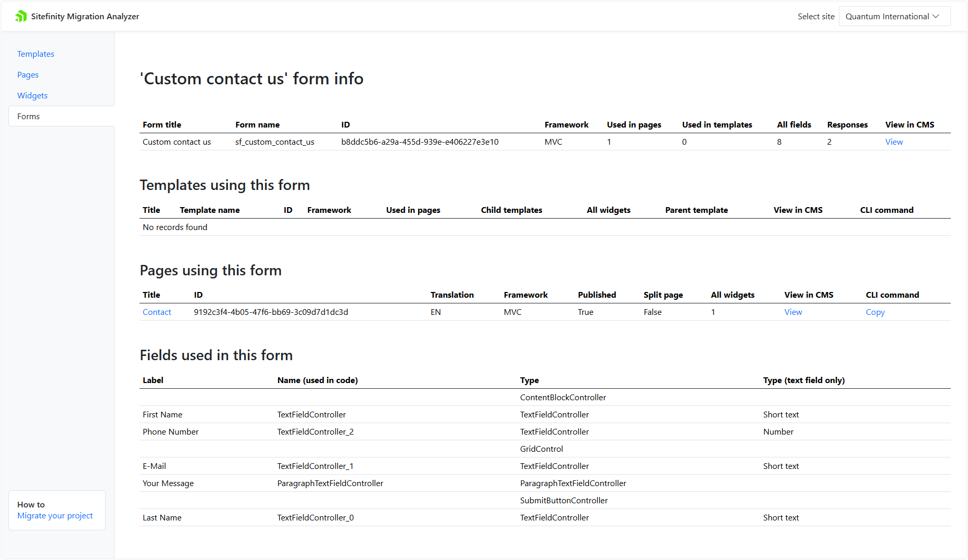Click the TextFieldController_2 name cell
Screen dimensions: 968x560
(315, 431)
